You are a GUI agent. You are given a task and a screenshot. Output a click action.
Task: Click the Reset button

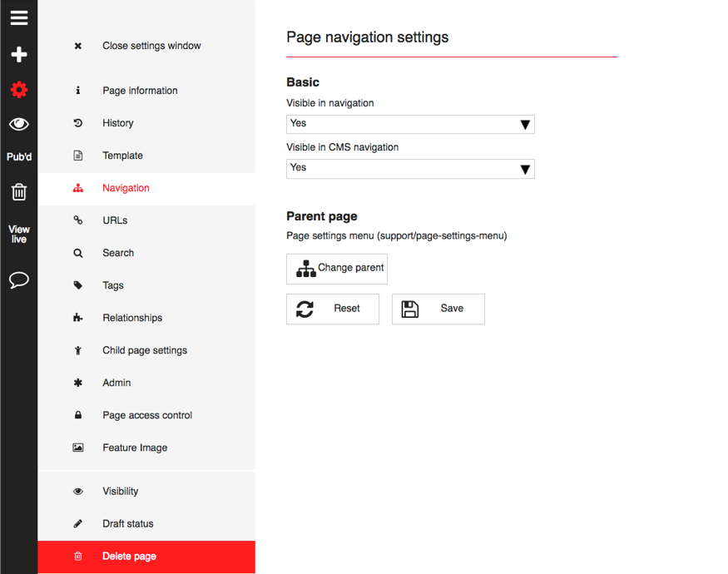click(x=333, y=309)
